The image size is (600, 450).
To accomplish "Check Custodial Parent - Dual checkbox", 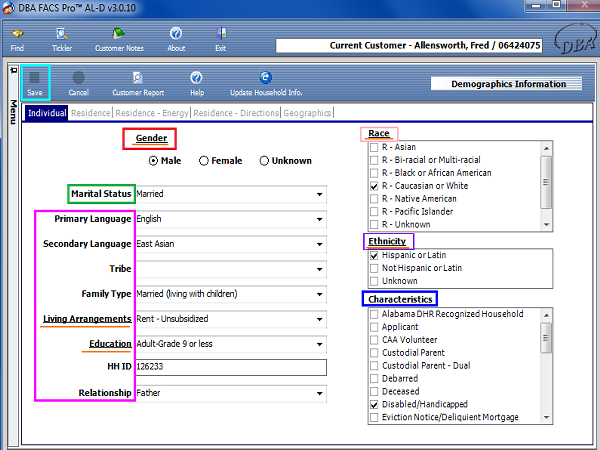I will click(374, 366).
